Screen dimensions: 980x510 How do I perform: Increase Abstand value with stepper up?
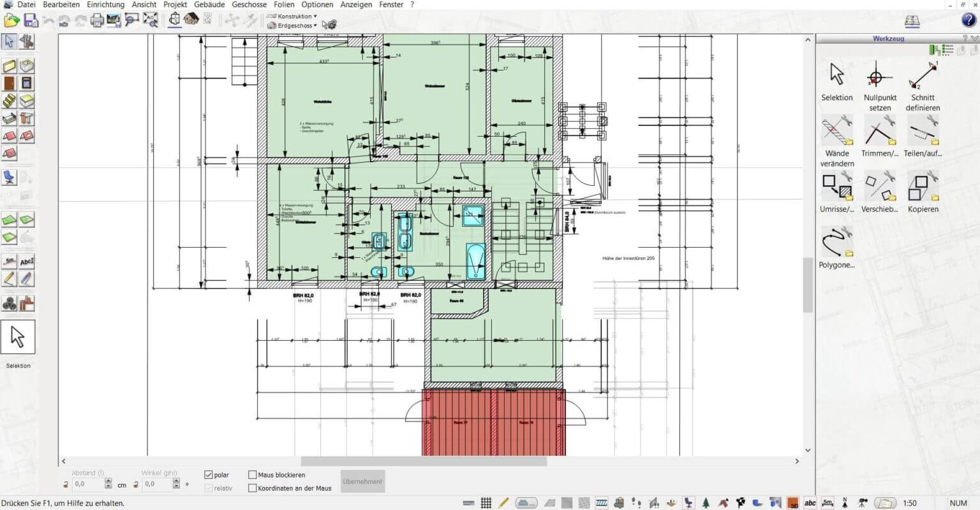coord(108,481)
